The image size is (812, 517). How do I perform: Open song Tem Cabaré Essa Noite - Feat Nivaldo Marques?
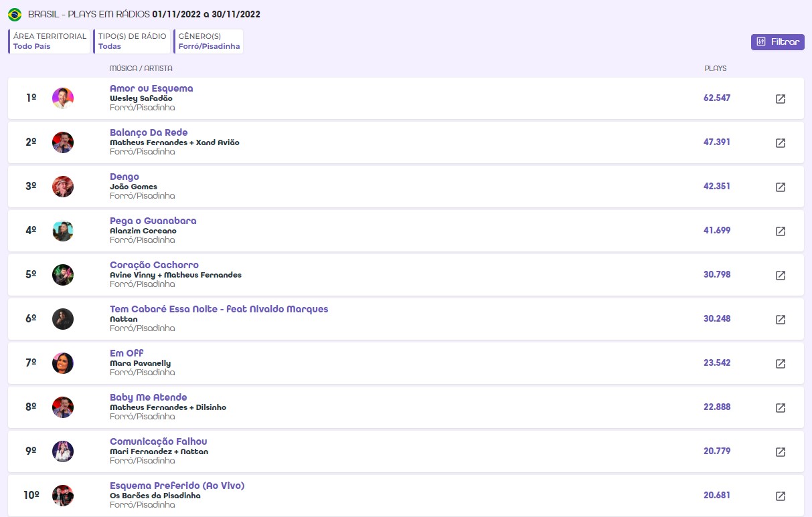coord(219,309)
